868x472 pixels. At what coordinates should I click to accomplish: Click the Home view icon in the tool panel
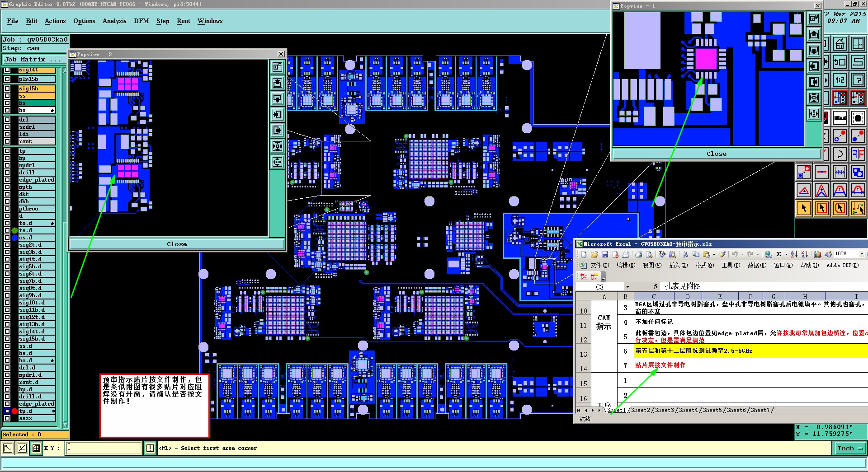[x=840, y=44]
